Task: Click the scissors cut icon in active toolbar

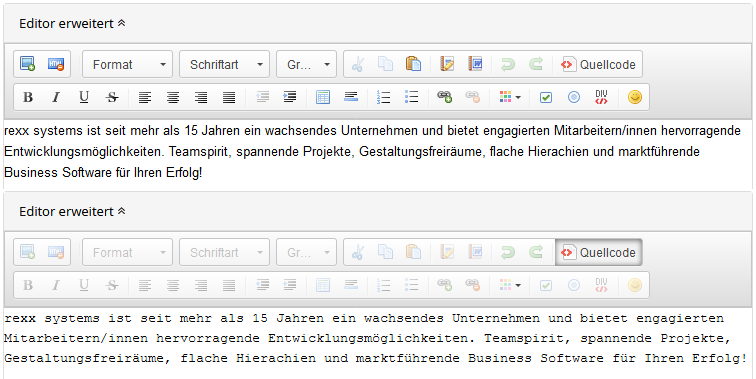Action: 357,64
